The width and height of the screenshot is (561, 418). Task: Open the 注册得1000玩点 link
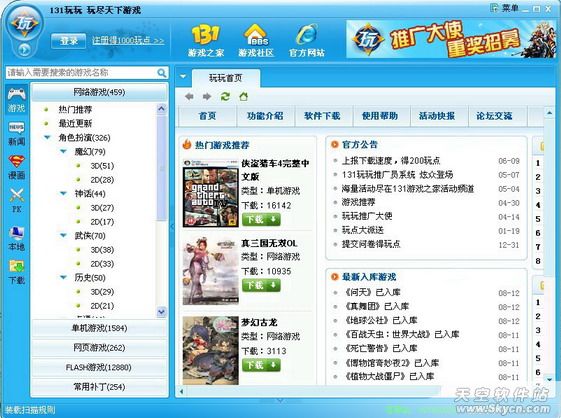point(128,40)
